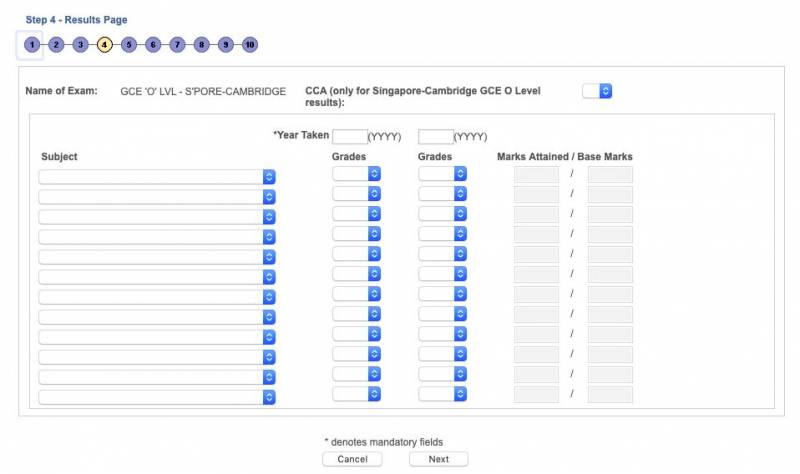Viewport: 800px width, 474px height.
Task: Select step 9 circle
Action: coord(225,45)
